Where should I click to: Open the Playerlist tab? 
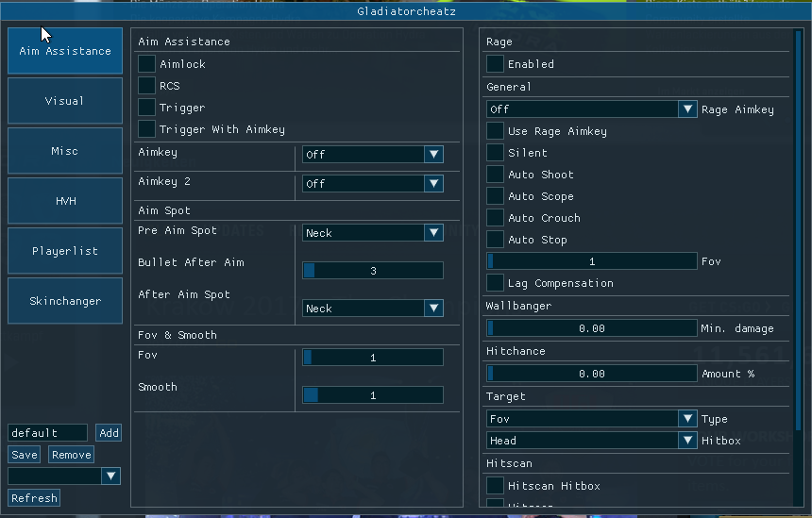(65, 251)
